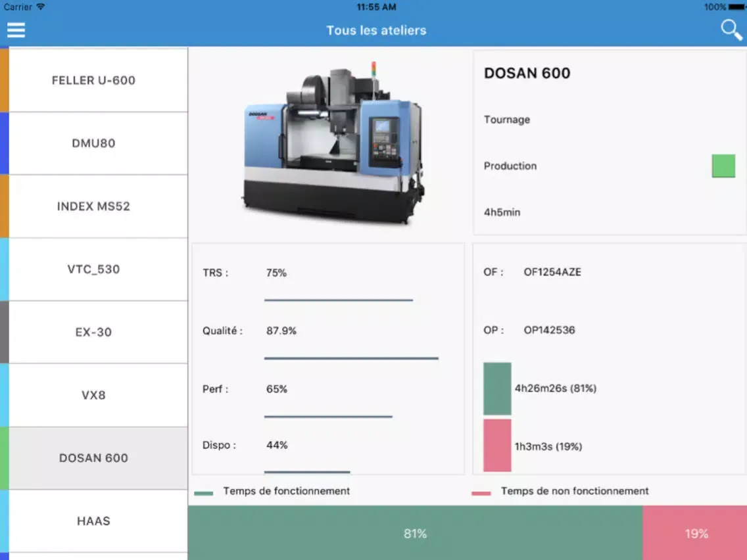The image size is (747, 560).
Task: Click the 11:55 AM clock
Action: 376,7
